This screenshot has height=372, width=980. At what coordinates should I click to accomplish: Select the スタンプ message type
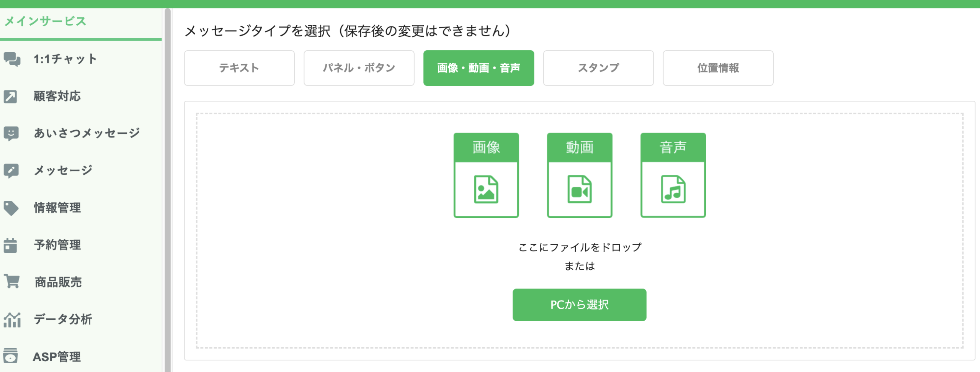598,68
